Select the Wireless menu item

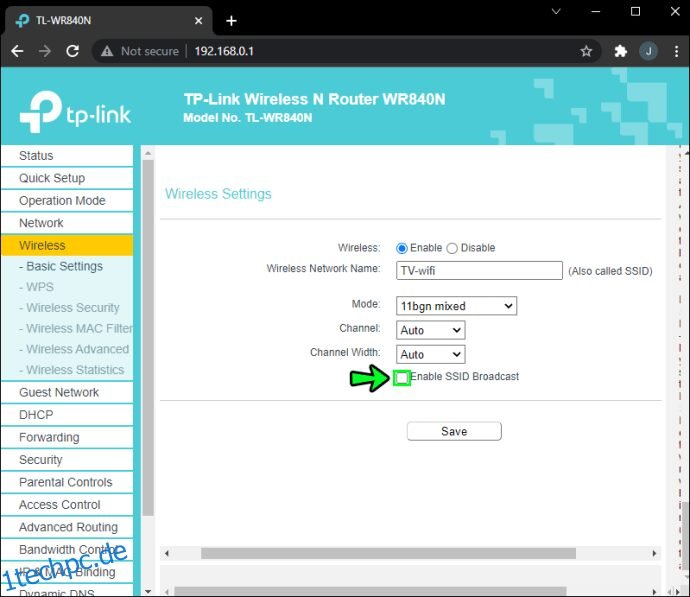tap(67, 245)
